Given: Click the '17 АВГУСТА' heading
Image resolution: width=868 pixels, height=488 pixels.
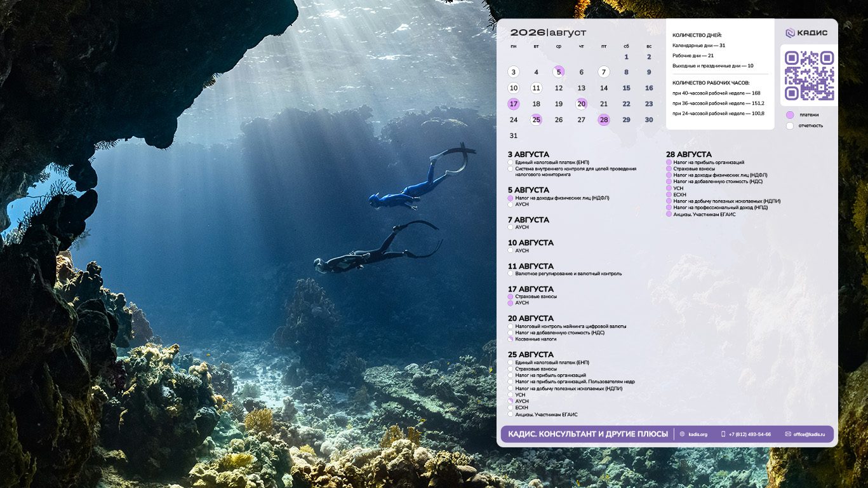Looking at the screenshot, I should [x=531, y=289].
